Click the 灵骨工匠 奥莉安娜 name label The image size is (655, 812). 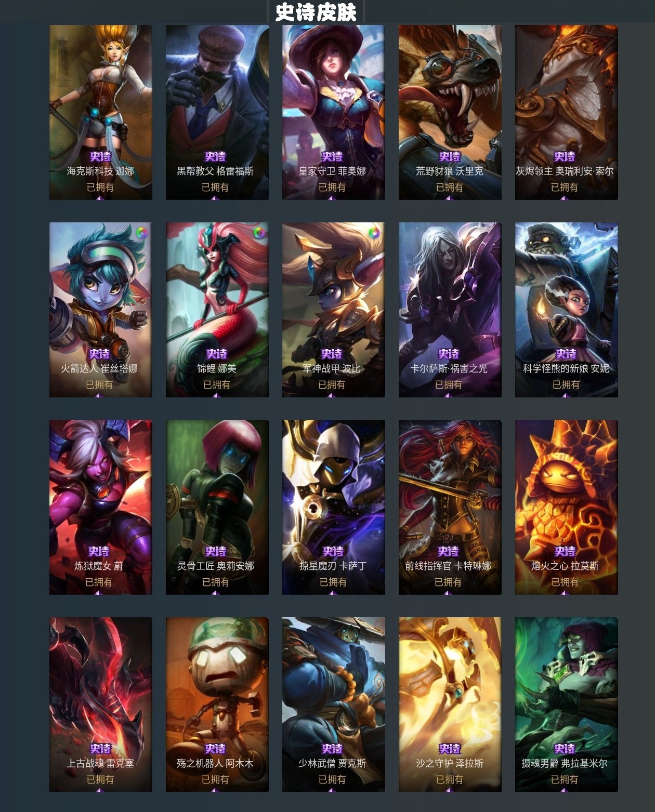(x=216, y=566)
